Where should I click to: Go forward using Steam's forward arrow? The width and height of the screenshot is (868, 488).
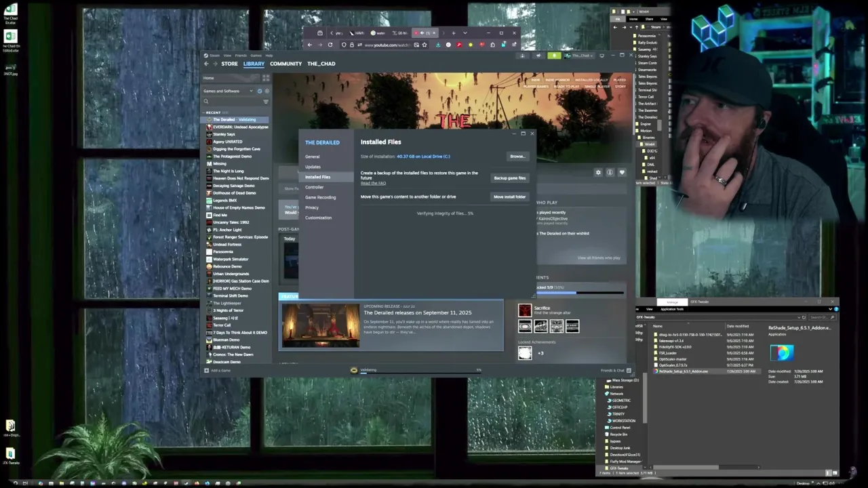tap(215, 64)
